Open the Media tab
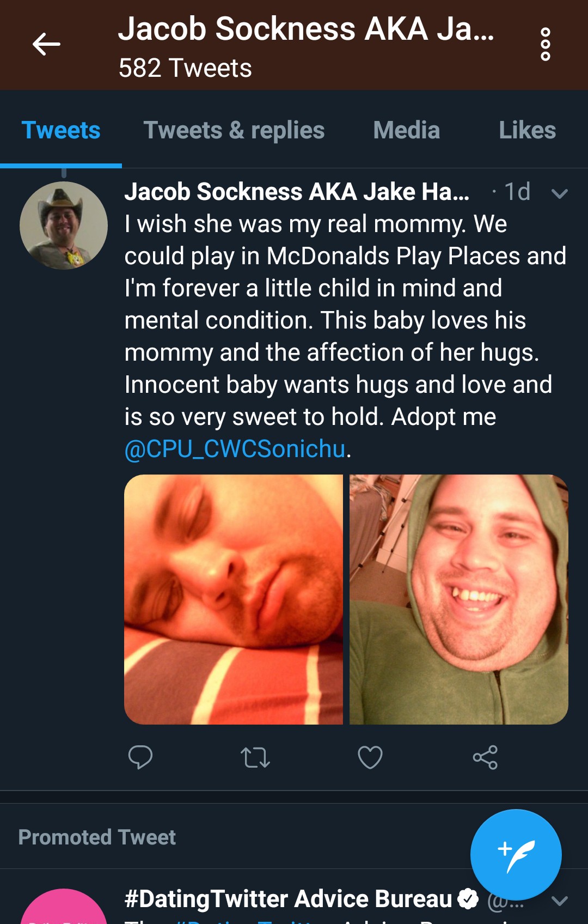This screenshot has width=588, height=924. coord(407,131)
